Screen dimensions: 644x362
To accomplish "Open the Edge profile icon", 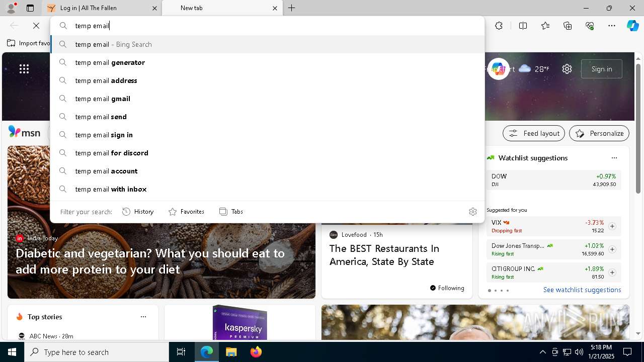I will (x=11, y=8).
